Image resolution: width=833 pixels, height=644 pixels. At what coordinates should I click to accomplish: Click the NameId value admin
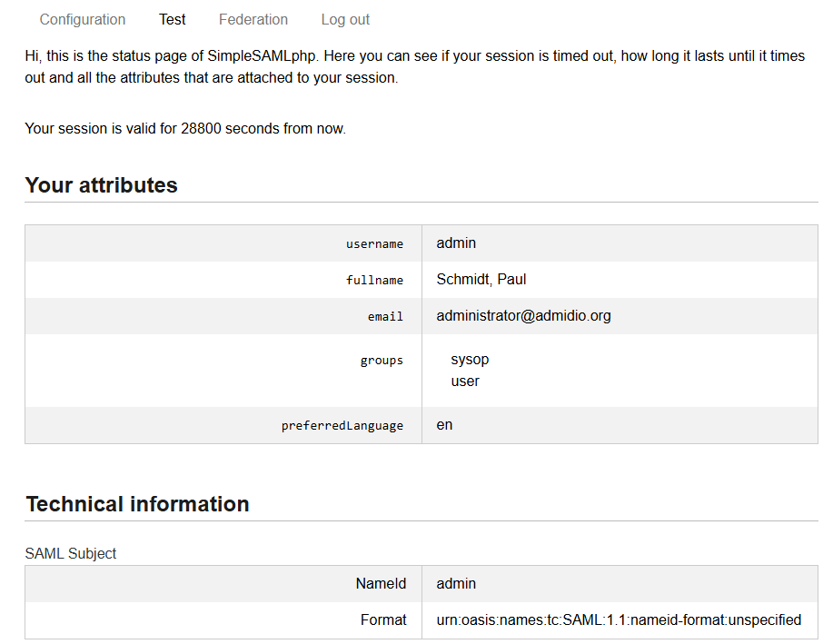click(456, 584)
